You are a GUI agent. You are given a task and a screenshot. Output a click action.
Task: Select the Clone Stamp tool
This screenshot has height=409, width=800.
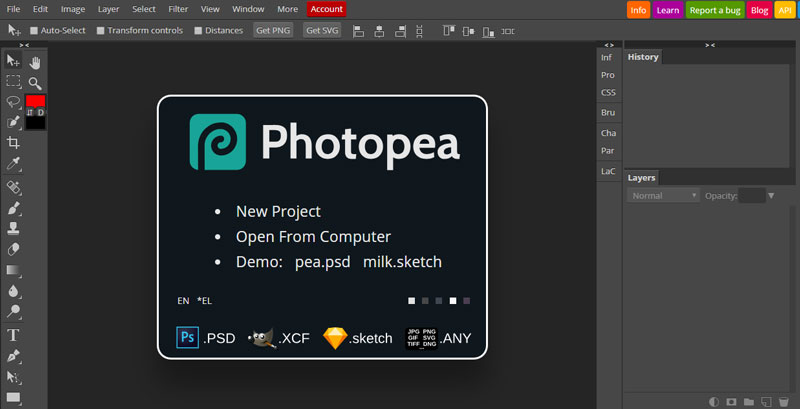pos(13,229)
